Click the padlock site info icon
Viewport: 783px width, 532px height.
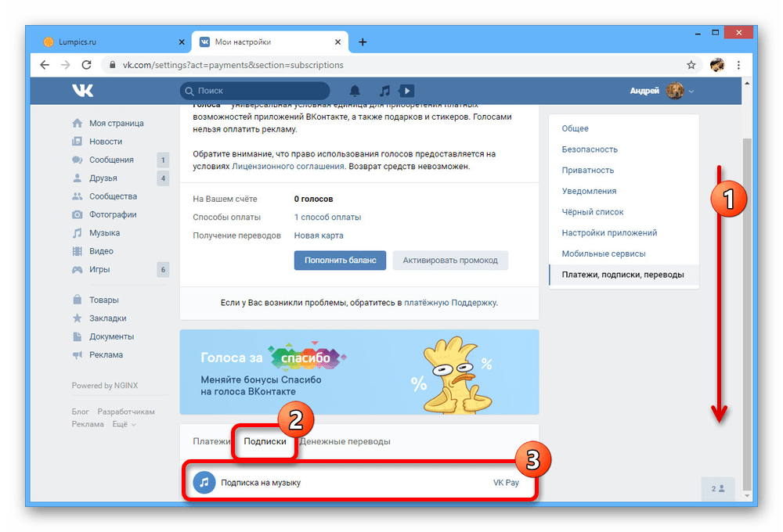[112, 65]
